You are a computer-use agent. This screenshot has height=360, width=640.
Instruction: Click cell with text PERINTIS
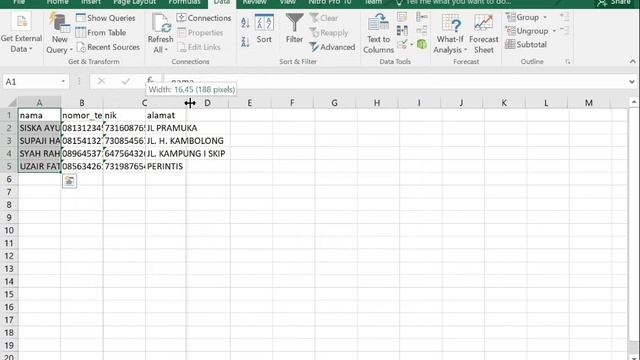coord(166,167)
